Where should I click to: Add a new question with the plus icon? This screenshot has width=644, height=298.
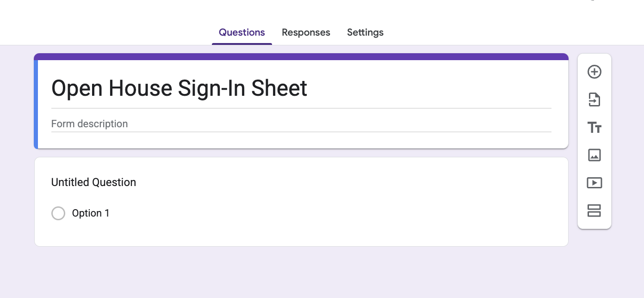click(x=594, y=72)
